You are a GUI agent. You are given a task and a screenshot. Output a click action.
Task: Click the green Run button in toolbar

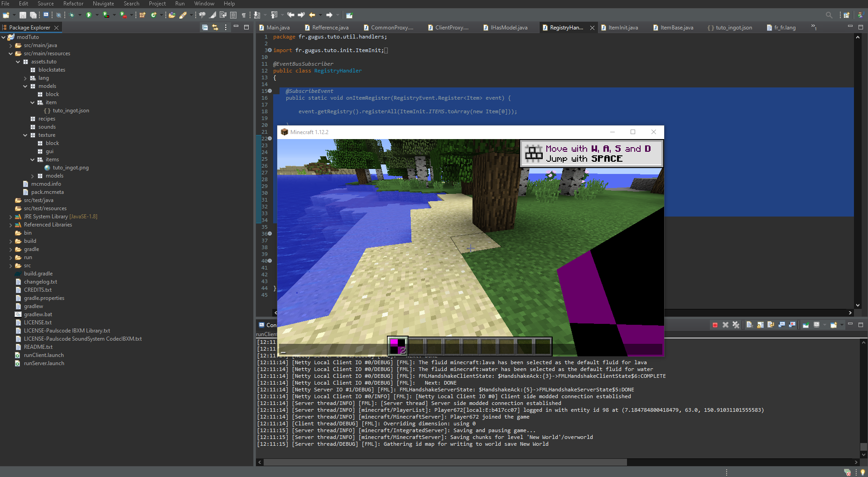[89, 15]
